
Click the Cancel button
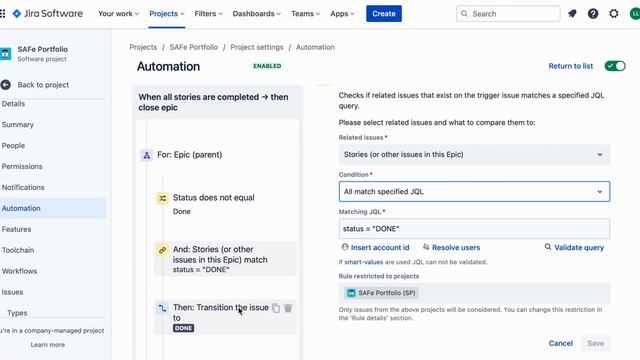click(560, 343)
